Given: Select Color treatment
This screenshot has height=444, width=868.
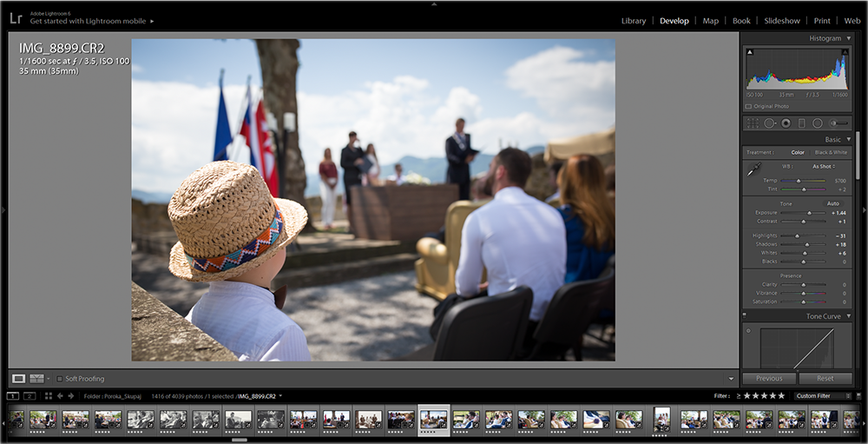Looking at the screenshot, I should coord(798,152).
